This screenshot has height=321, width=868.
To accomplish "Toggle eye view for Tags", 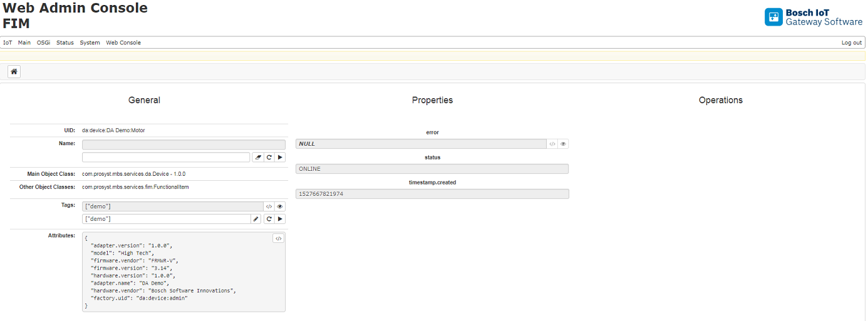I will [280, 206].
